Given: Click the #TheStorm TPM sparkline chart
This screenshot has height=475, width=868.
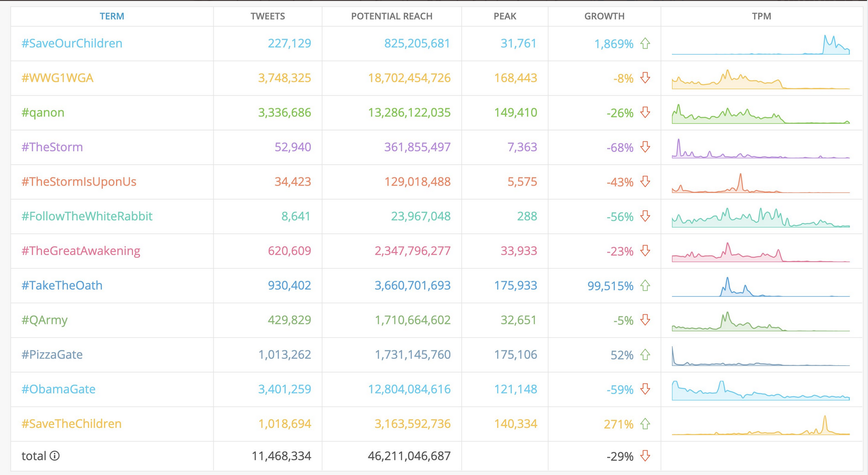Looking at the screenshot, I should pos(761,148).
